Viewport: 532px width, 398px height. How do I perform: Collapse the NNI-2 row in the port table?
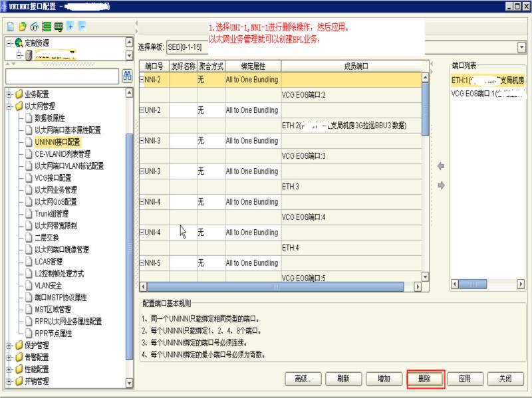pyautogui.click(x=142, y=79)
